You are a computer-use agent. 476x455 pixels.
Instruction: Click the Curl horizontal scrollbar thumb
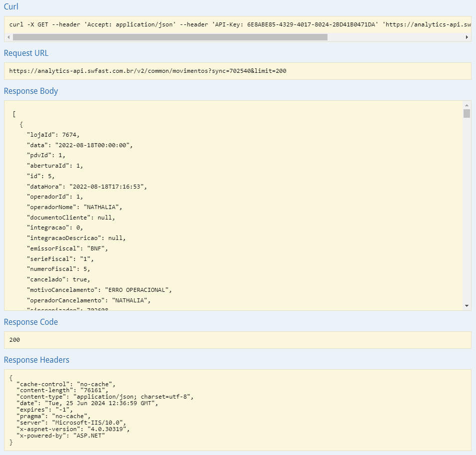[x=169, y=37]
